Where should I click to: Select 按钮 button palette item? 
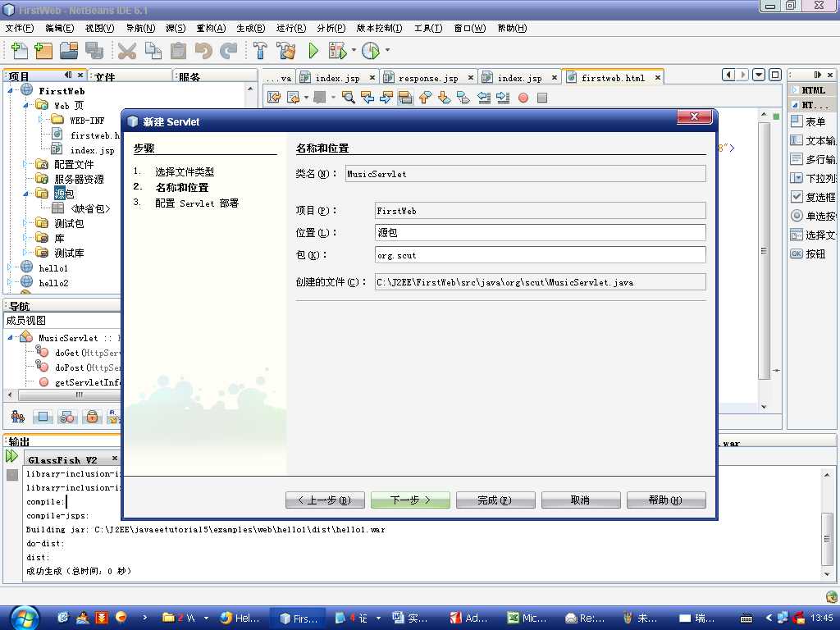pyautogui.click(x=809, y=254)
